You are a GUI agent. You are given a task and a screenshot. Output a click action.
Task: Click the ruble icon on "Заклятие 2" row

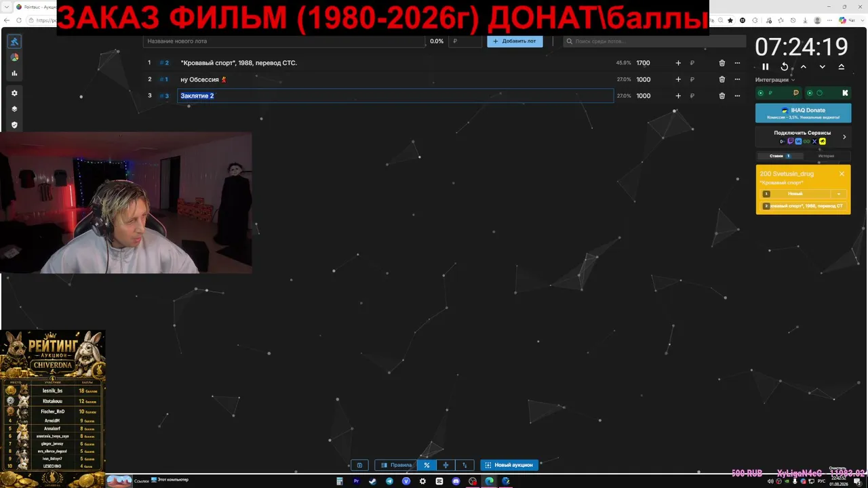[x=692, y=96]
